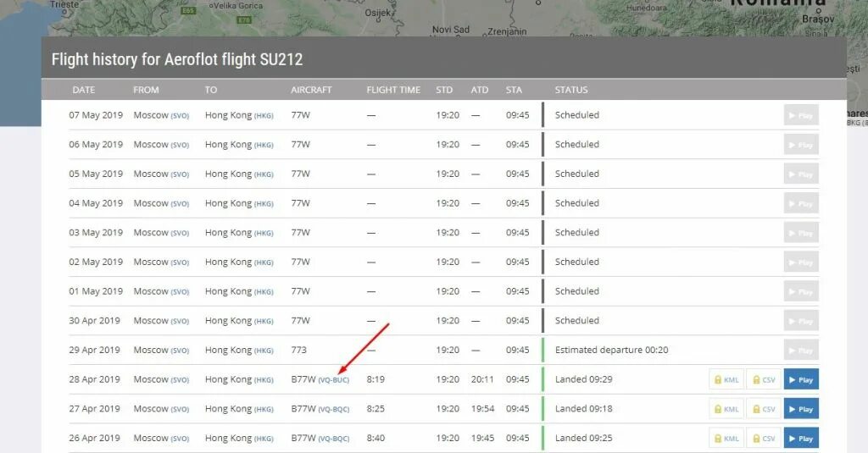Click Zrenjanin label on the map
This screenshot has width=868, height=453.
pos(507,31)
